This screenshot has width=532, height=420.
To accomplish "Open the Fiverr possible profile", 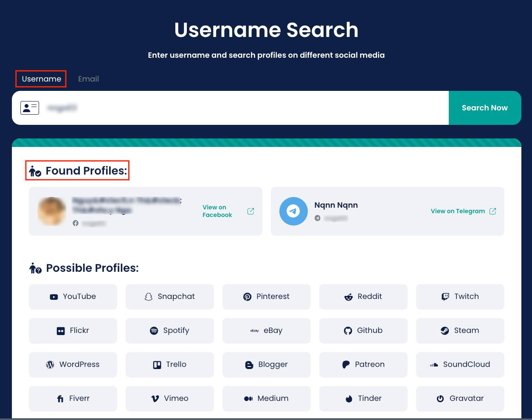I will [x=73, y=399].
